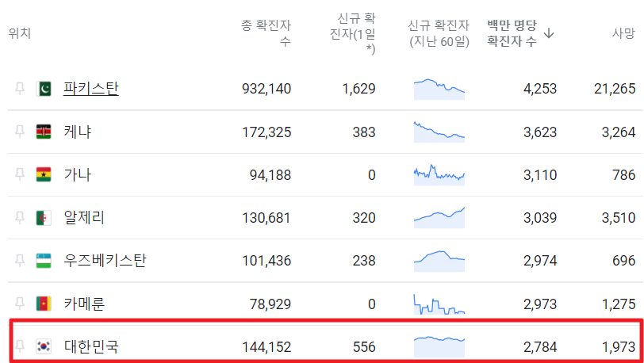The width and height of the screenshot is (644, 363).
Task: Pin the 케냐 row
Action: coord(20,132)
